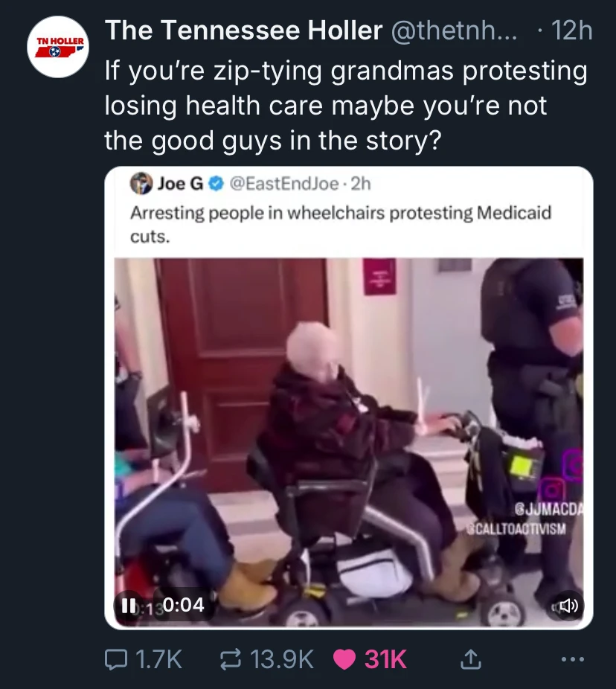Unlike the post with the heart icon
The image size is (616, 689).
pyautogui.click(x=344, y=659)
